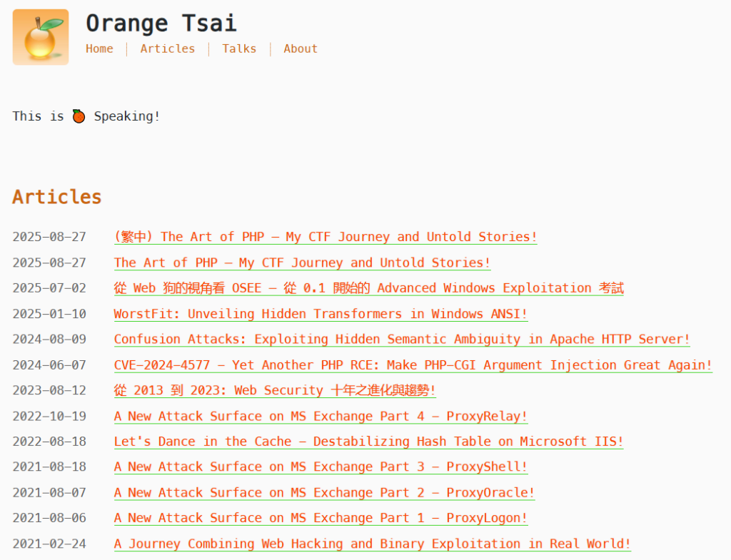The width and height of the screenshot is (731, 560).
Task: Open the 2013 to 2023 Web Security article
Action: pos(274,391)
